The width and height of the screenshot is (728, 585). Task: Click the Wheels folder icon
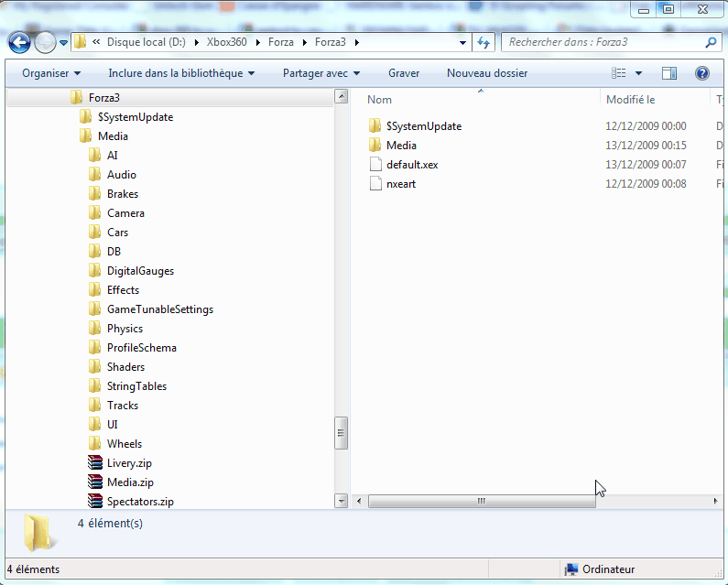(94, 444)
